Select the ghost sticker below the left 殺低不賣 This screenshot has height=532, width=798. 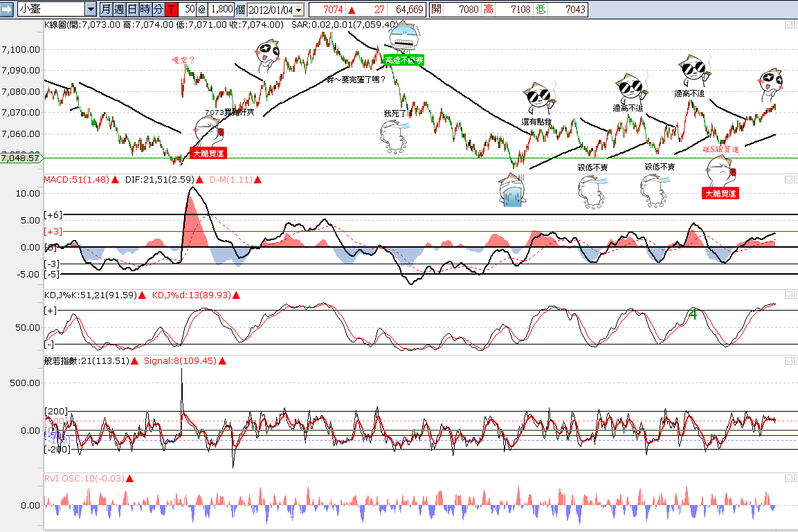tap(592, 192)
